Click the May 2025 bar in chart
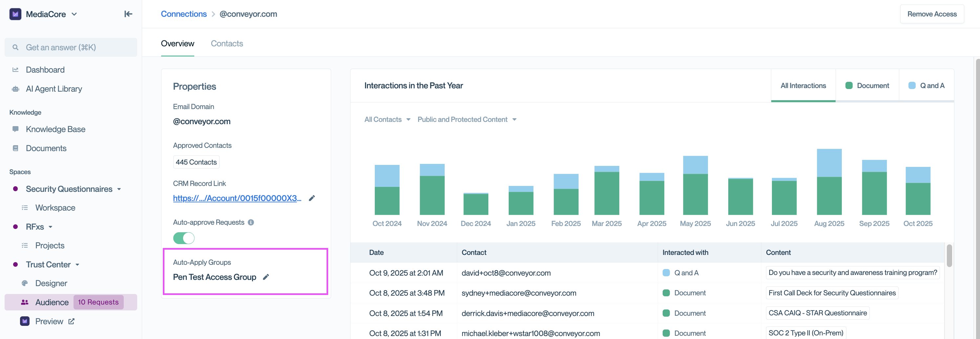The height and width of the screenshot is (339, 980). coord(695,185)
